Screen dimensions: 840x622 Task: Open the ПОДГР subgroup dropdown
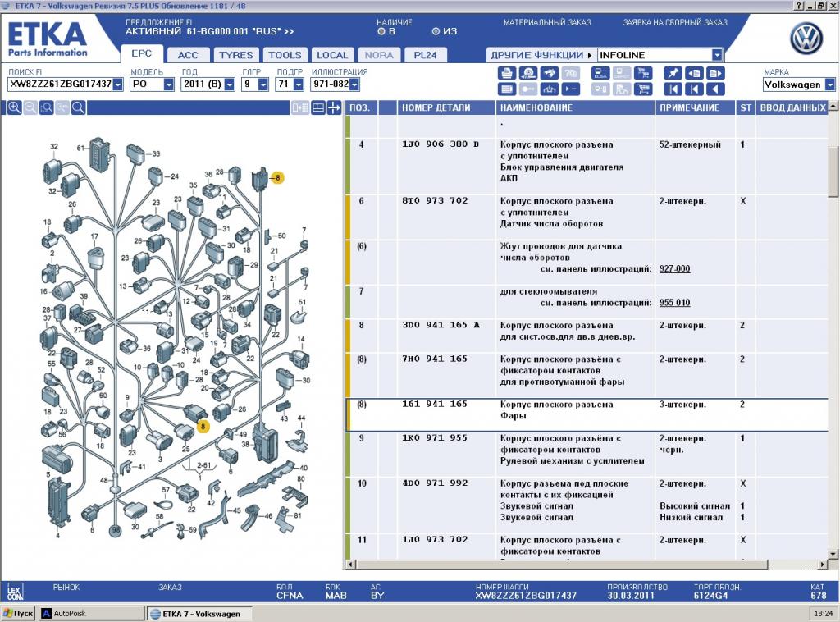[299, 85]
